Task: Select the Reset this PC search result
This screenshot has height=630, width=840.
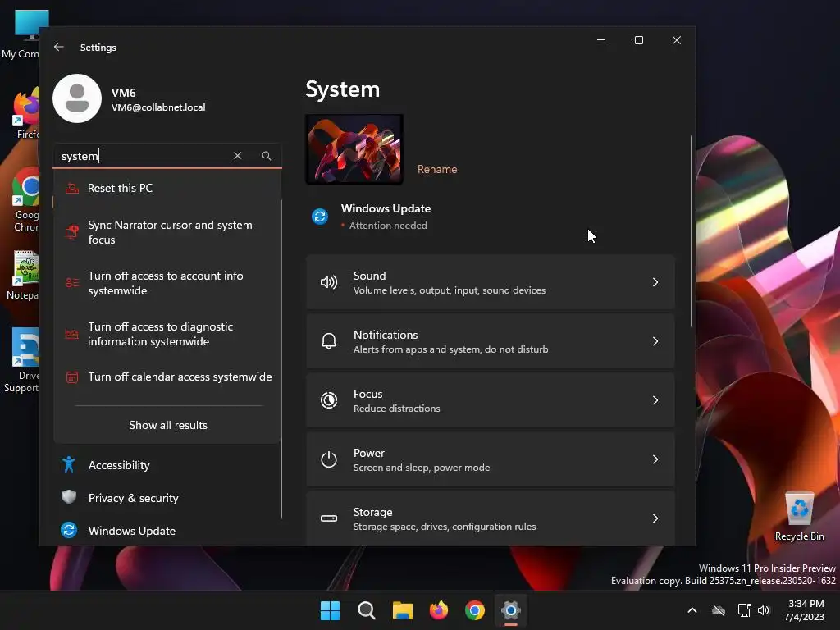Action: tap(167, 188)
